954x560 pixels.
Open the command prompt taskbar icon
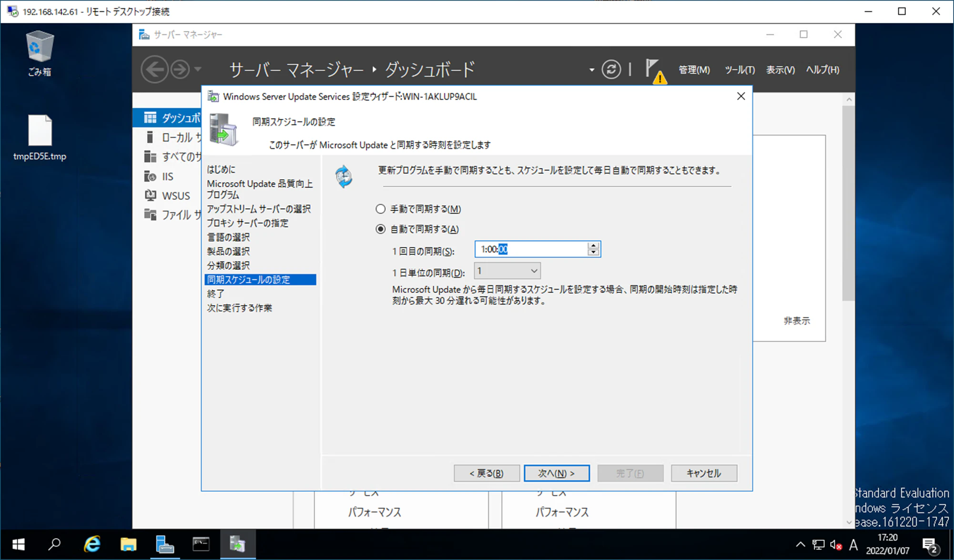click(x=201, y=544)
